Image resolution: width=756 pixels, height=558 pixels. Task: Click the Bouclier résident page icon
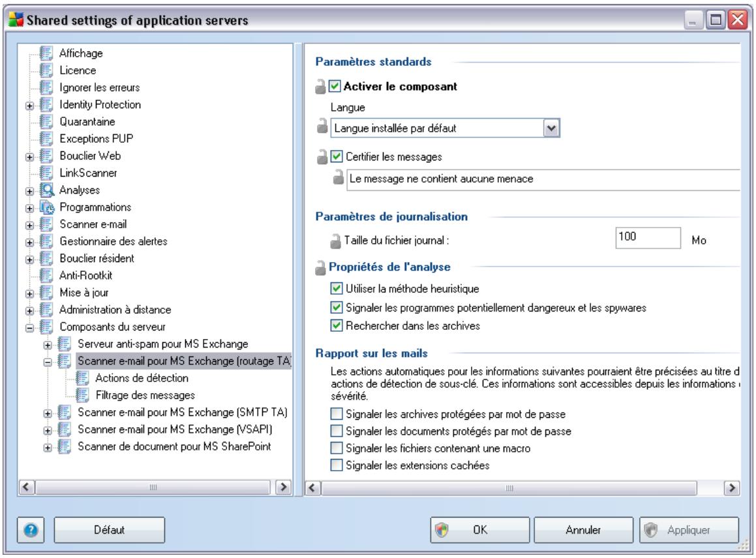[x=46, y=258]
